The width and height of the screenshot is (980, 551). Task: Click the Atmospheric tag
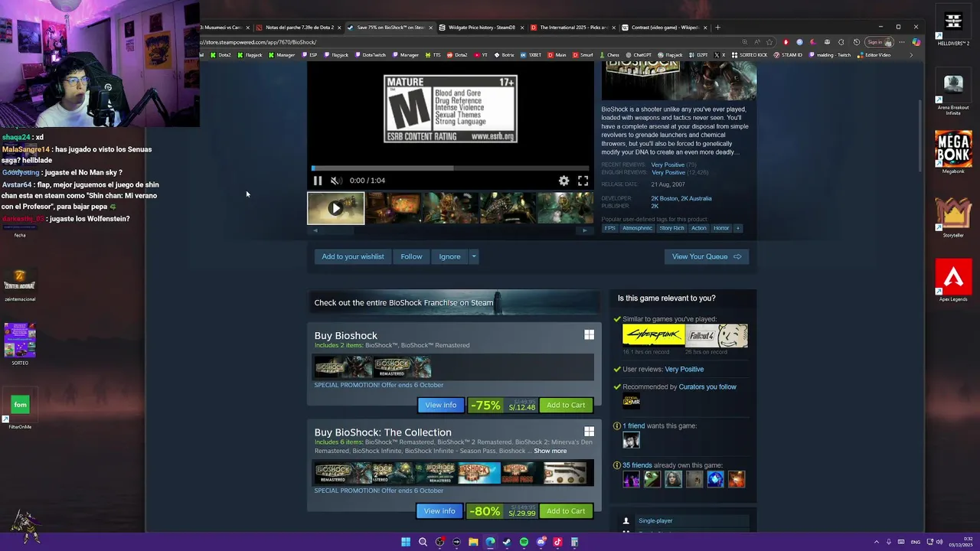click(637, 228)
